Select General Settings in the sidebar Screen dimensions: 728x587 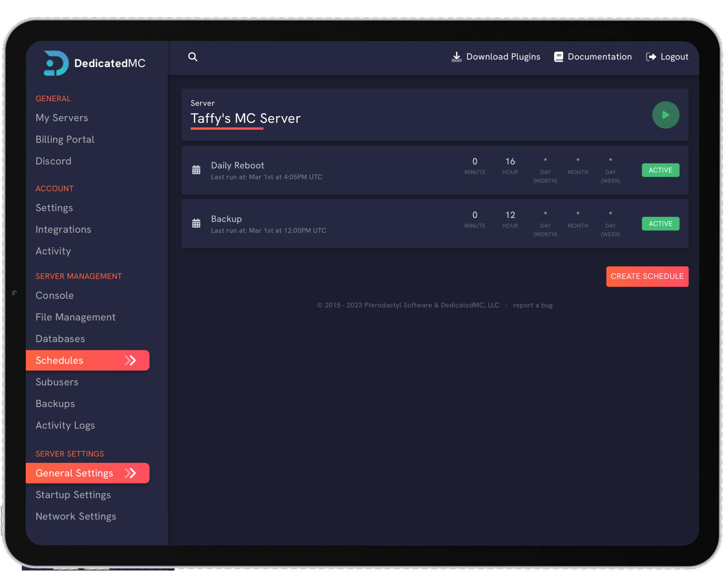(x=88, y=473)
